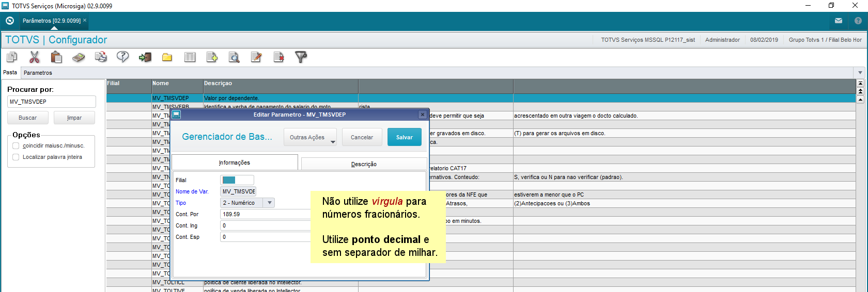
Task: Enable Localizar palavra inteira checkbox
Action: click(x=16, y=157)
